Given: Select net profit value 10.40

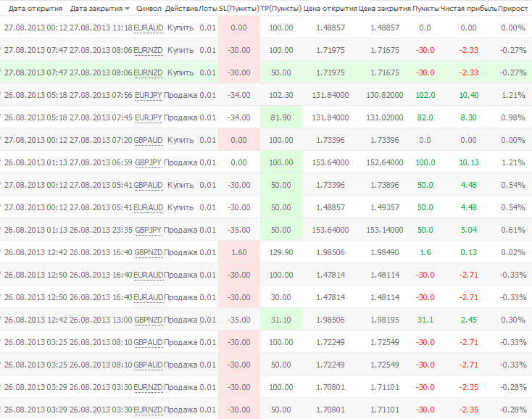Looking at the screenshot, I should pos(468,96).
